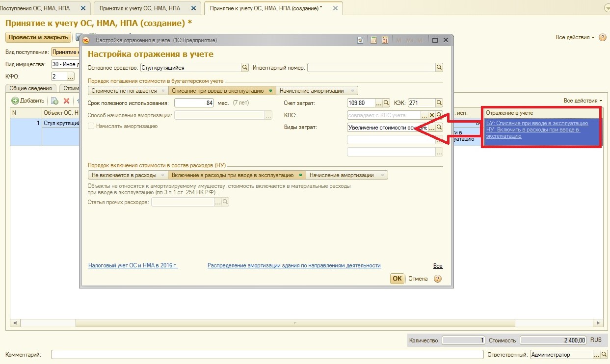
Task: Open the "Общие сведения" tab
Action: (x=31, y=88)
